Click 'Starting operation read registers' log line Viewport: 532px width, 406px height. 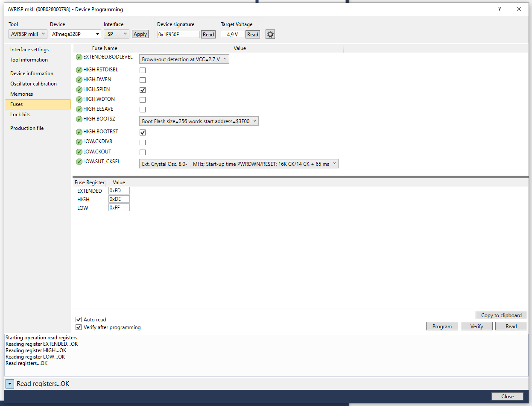[41, 338]
